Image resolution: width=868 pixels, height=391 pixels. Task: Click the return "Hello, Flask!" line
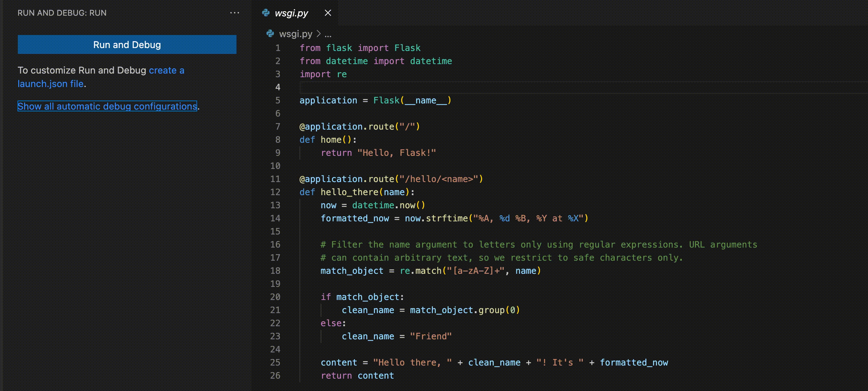point(378,153)
